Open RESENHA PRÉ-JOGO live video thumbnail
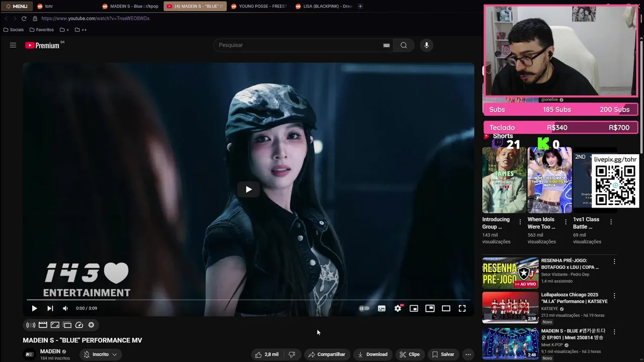 click(510, 273)
